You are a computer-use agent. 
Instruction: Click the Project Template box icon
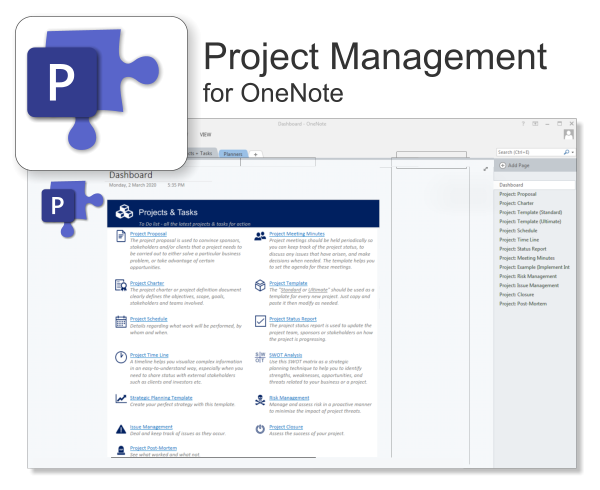(260, 285)
